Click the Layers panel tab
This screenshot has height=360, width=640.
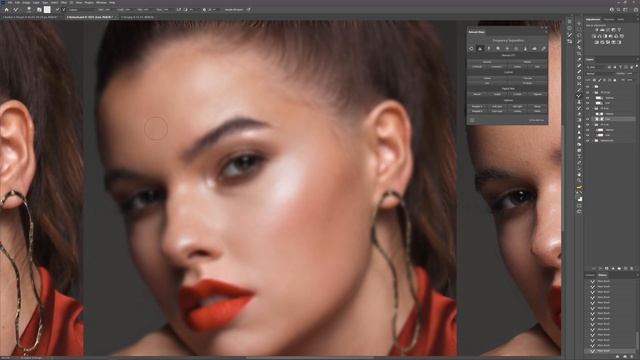coord(590,59)
